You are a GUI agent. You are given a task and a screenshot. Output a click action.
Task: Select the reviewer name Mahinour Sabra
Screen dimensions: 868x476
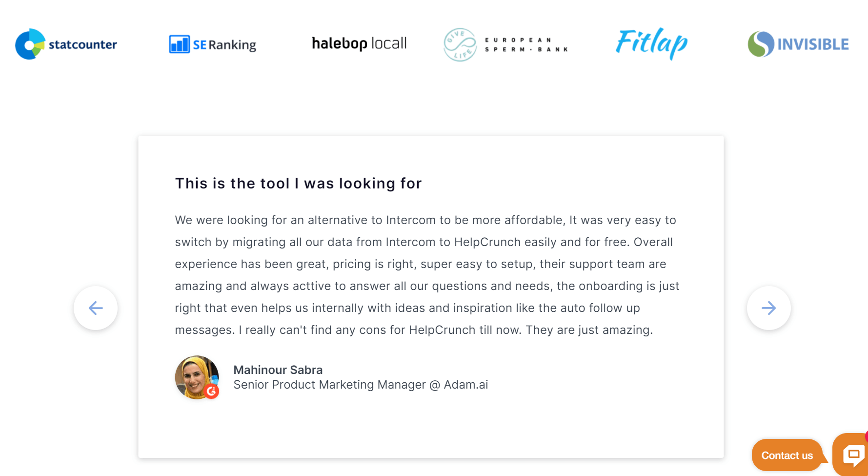click(x=278, y=370)
